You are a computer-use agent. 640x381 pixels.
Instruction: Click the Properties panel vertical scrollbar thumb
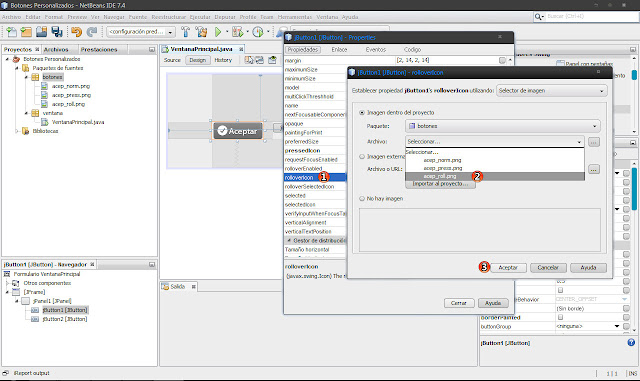point(634,189)
